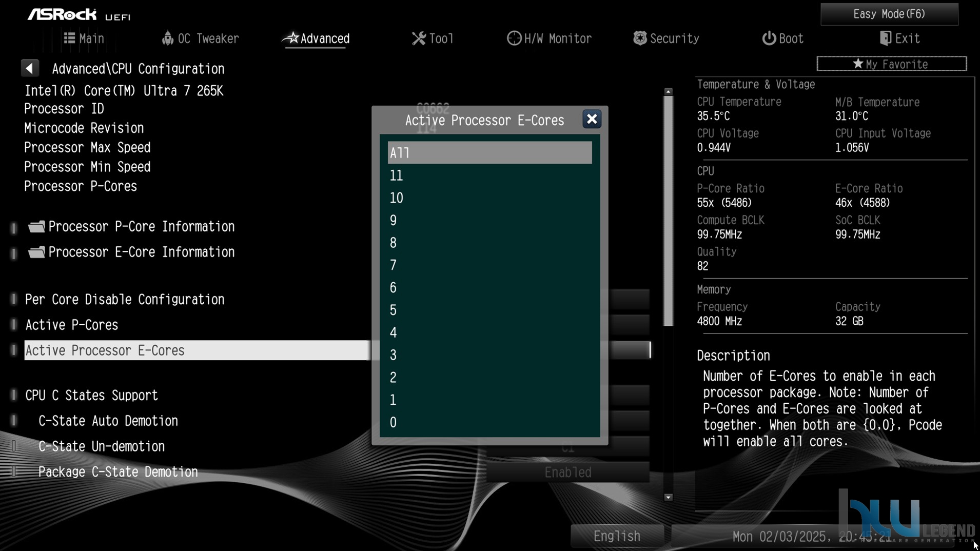980x551 pixels.
Task: Open My Favorite list
Action: click(891, 64)
